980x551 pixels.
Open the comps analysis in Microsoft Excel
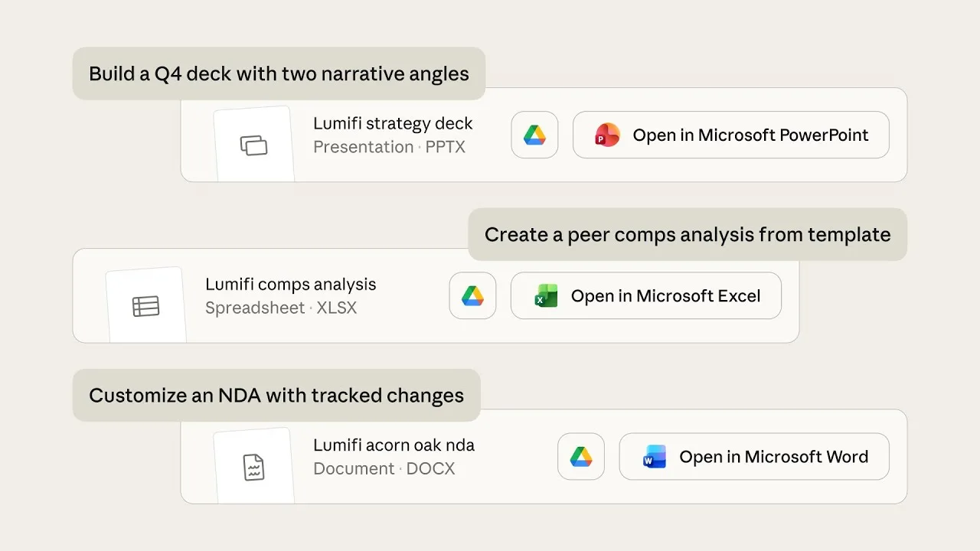(x=645, y=296)
